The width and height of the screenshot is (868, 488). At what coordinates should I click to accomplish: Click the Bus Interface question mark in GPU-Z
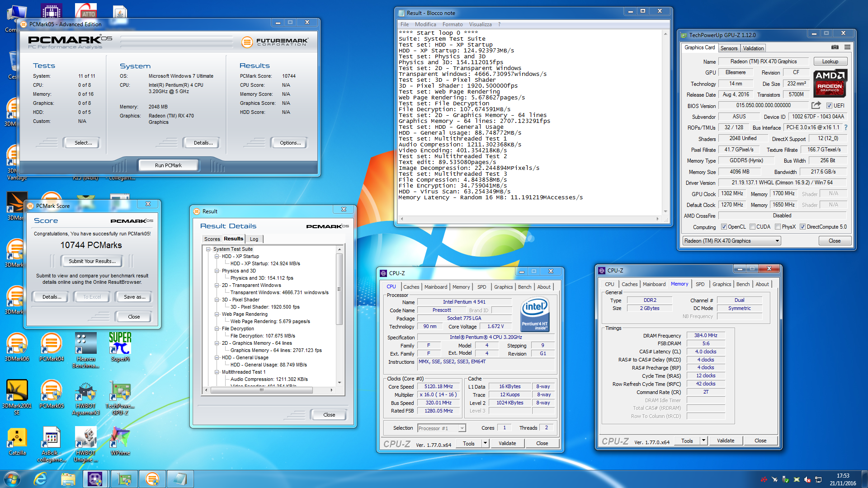[845, 127]
